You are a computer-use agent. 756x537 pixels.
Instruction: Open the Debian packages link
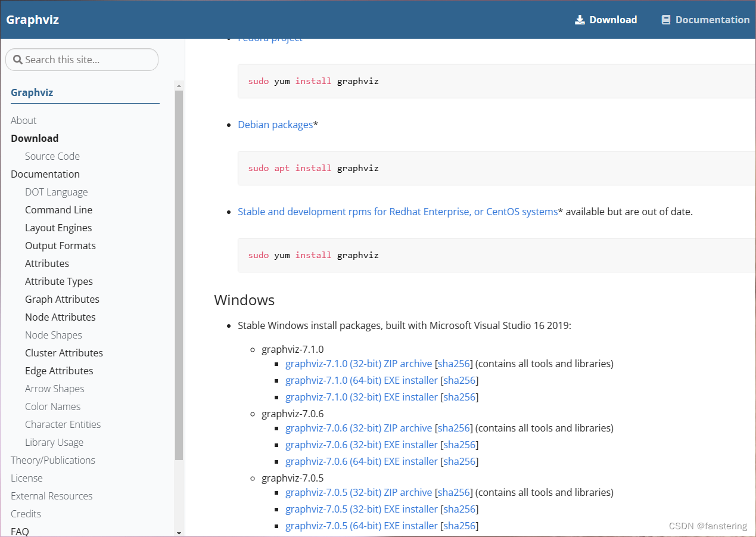(275, 125)
